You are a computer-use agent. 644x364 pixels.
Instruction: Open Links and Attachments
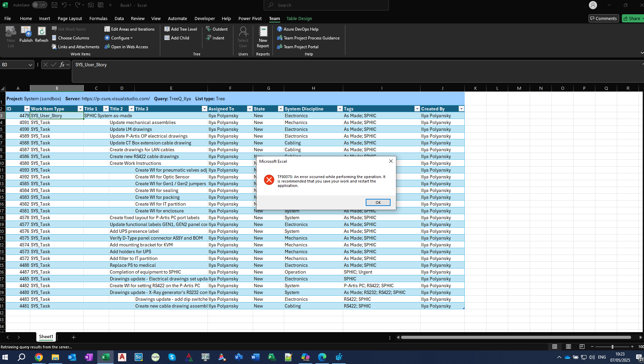pyautogui.click(x=76, y=47)
